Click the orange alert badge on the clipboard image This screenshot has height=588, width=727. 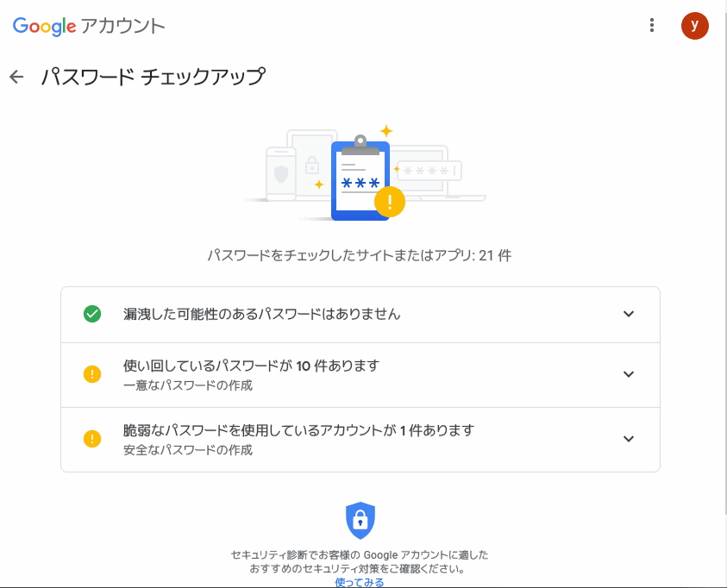[x=388, y=201]
